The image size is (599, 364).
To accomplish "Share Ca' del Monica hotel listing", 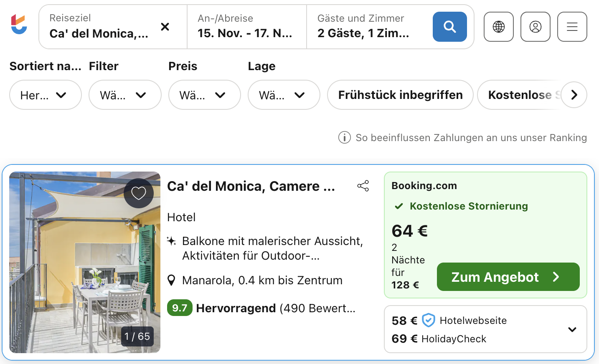I will pos(363,186).
